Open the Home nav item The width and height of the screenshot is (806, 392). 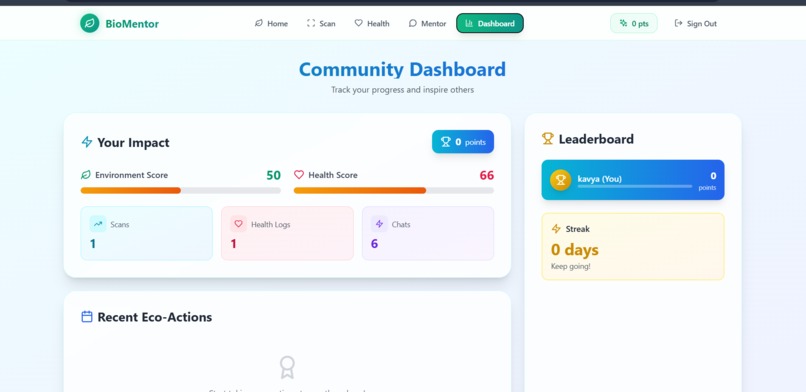[x=271, y=23]
